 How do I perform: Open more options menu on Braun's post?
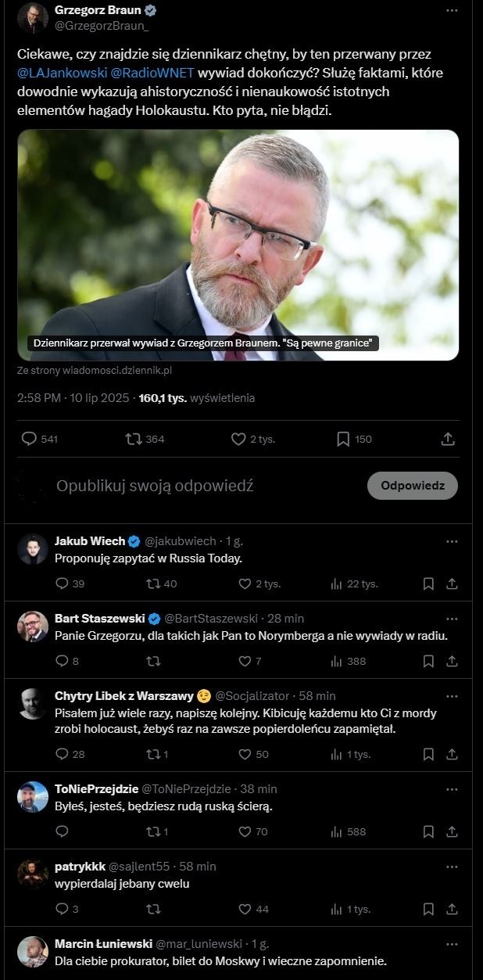pyautogui.click(x=452, y=11)
